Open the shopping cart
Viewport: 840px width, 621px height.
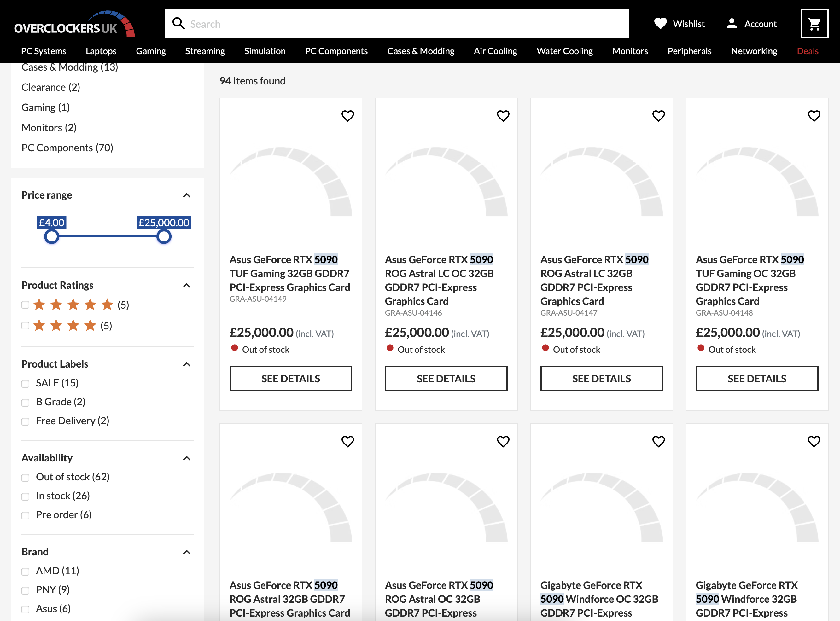(x=814, y=23)
